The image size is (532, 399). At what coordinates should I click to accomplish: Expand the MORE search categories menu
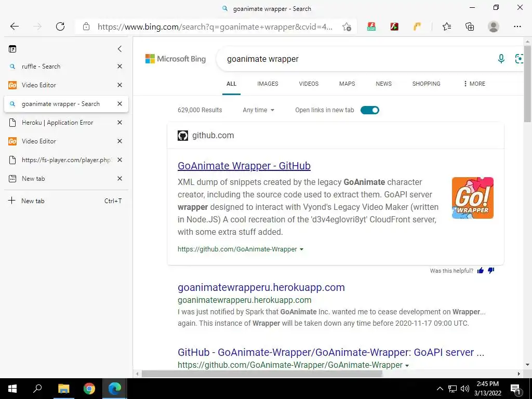(474, 84)
